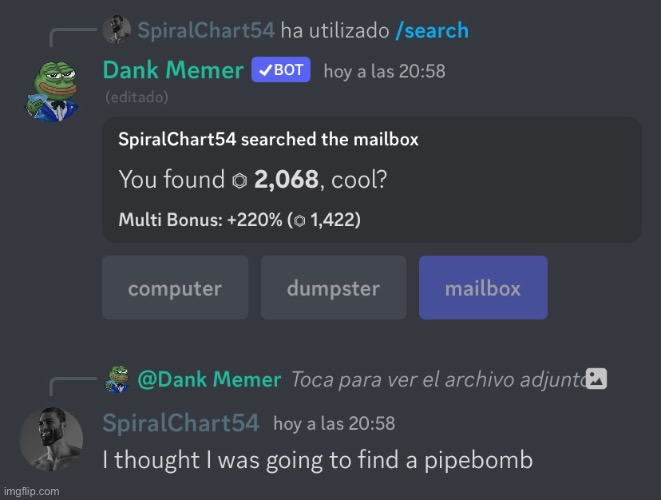Viewport: 661px width, 500px height.
Task: Click SpiralChart54 name in command usage line
Action: point(206,30)
